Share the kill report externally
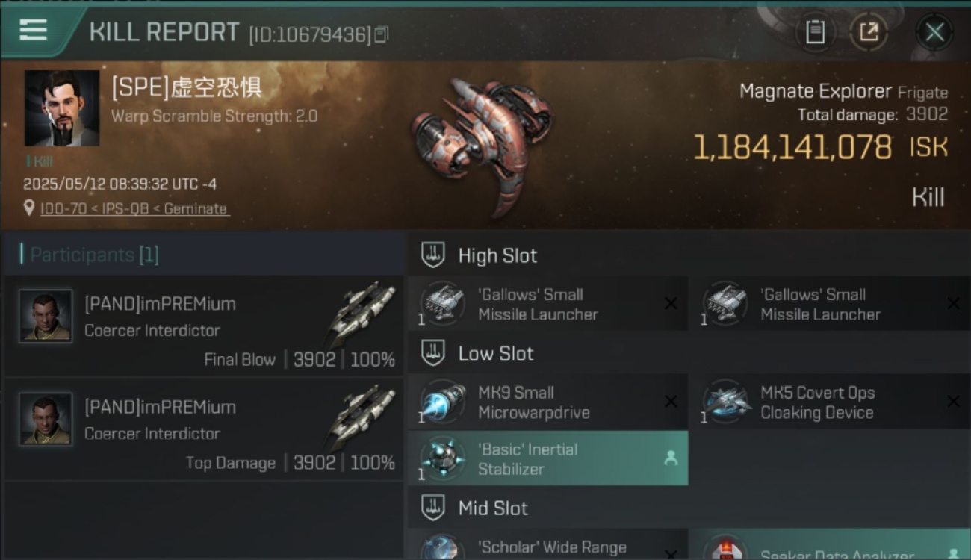 [869, 32]
